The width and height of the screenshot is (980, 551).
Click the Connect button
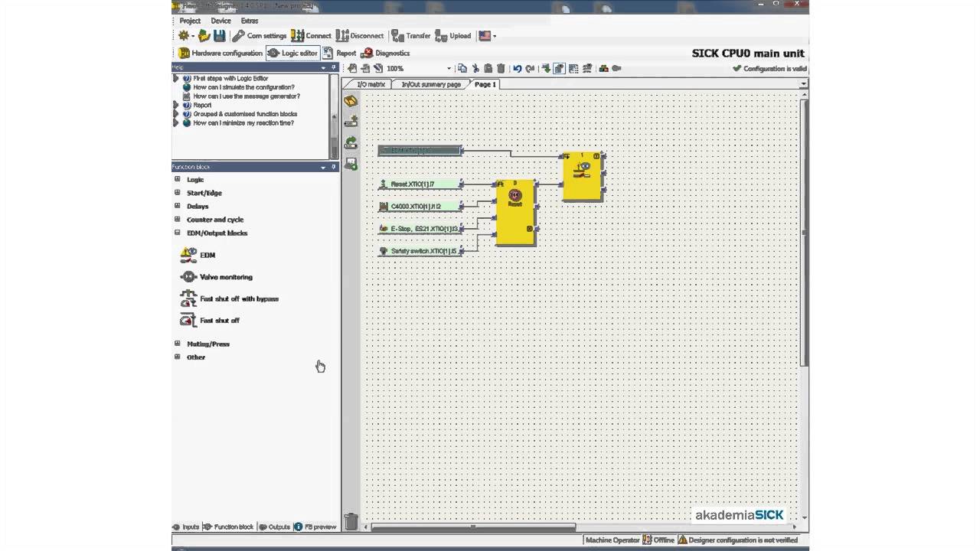pos(311,36)
